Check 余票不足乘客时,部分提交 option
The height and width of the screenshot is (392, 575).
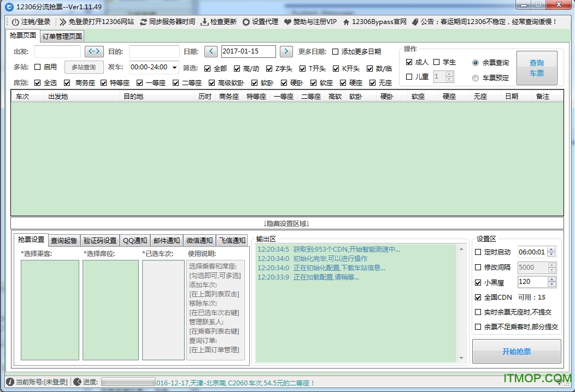coord(478,327)
